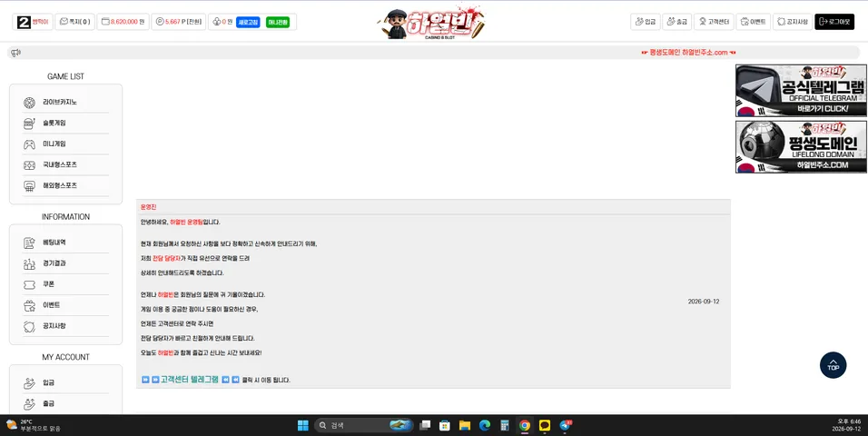This screenshot has height=436, width=868.
Task: Click the sidebar 공지사항 badge icon
Action: (29, 326)
